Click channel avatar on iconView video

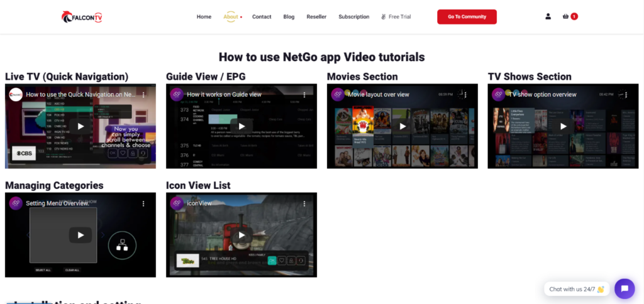[177, 203]
